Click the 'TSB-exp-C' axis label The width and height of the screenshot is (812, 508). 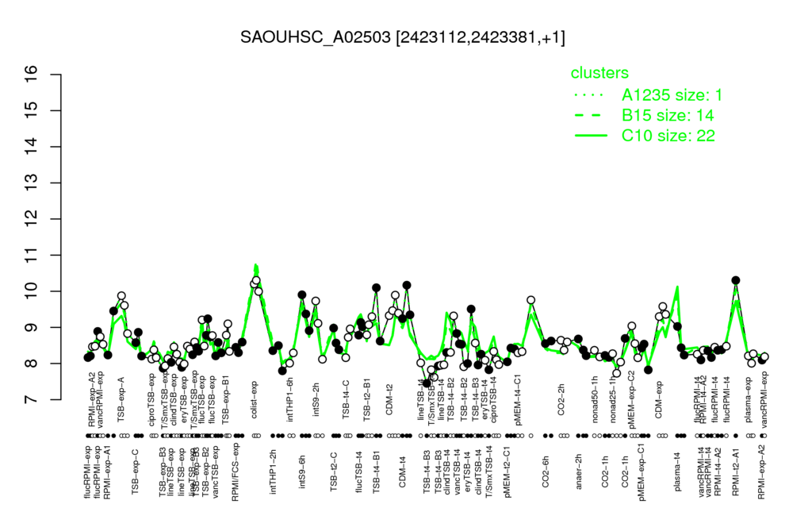pos(135,471)
